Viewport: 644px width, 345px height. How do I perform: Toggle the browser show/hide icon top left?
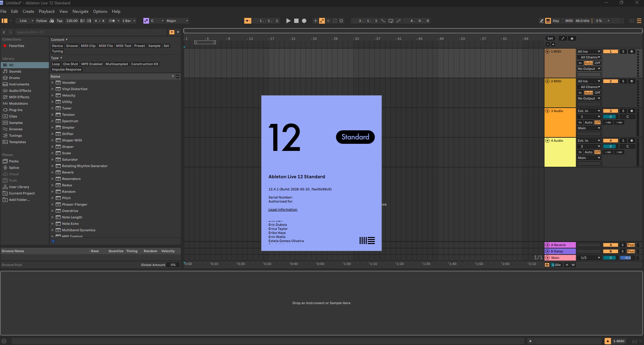click(4, 21)
